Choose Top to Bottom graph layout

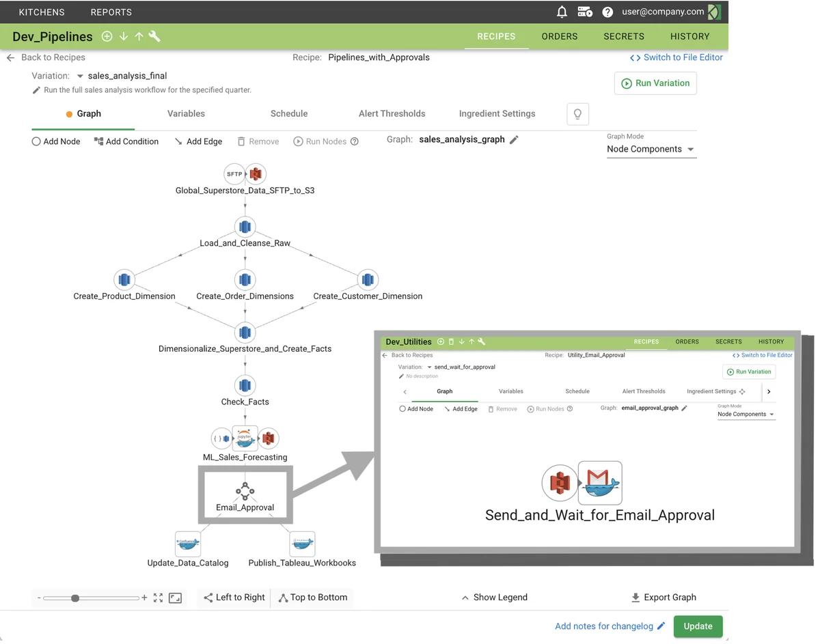coord(312,598)
